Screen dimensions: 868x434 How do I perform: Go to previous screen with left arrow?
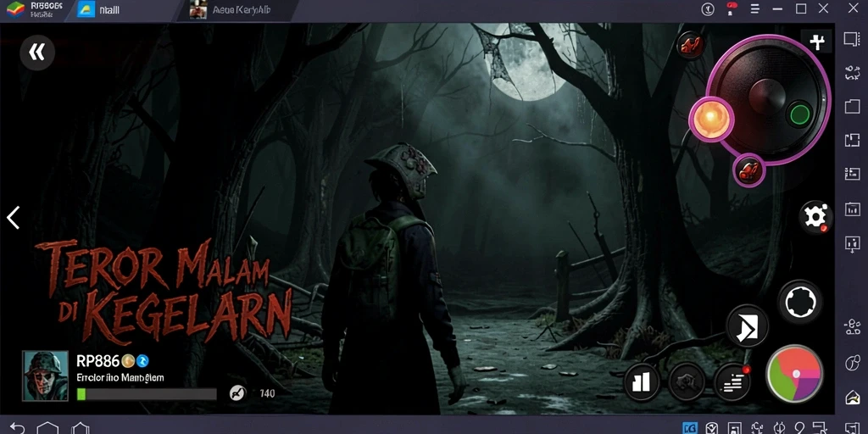pos(14,218)
